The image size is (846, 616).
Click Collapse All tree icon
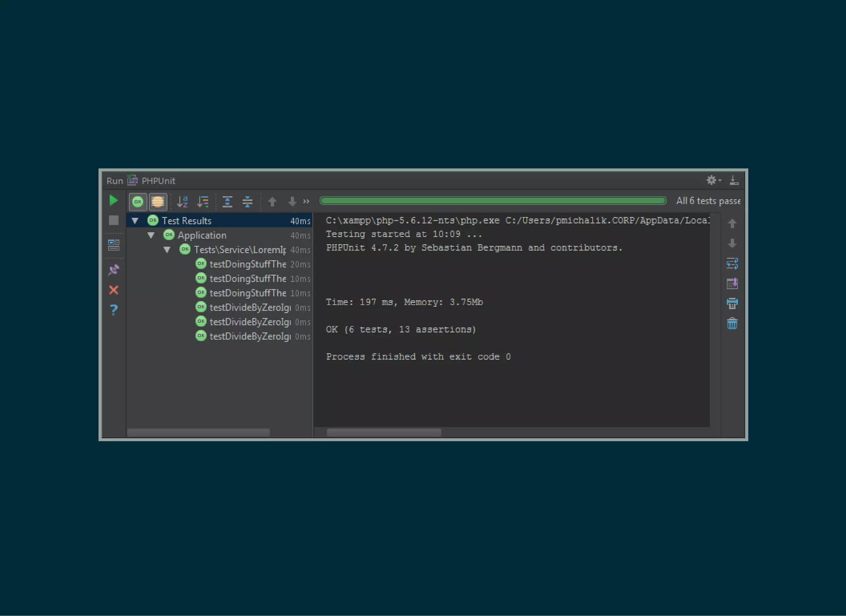(x=247, y=201)
